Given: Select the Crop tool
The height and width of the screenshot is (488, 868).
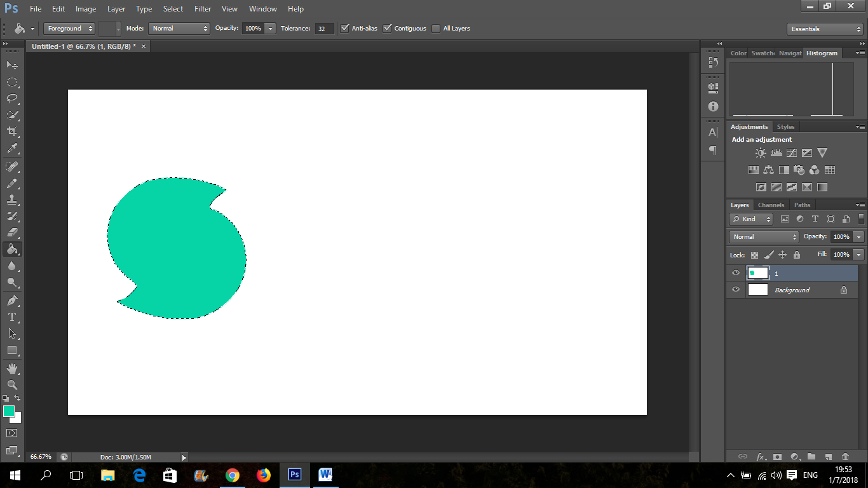Looking at the screenshot, I should point(12,132).
